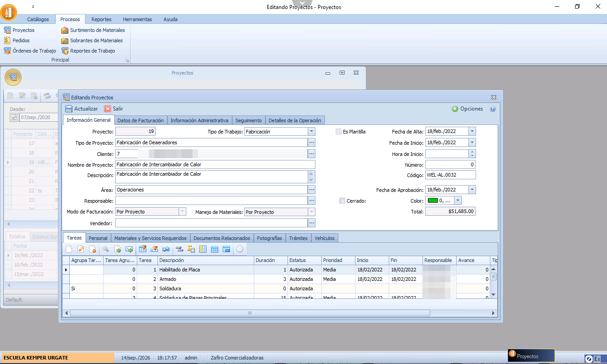Open the Fecha de Inicio date picker

[472, 142]
